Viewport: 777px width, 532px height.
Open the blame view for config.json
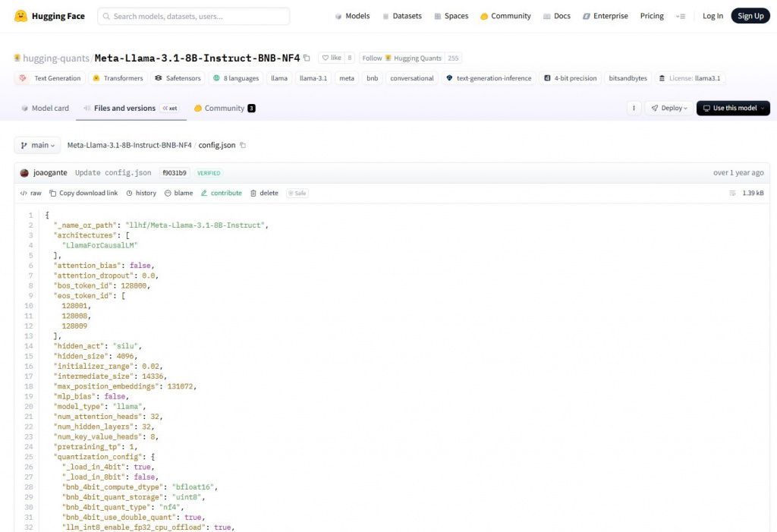click(x=178, y=193)
